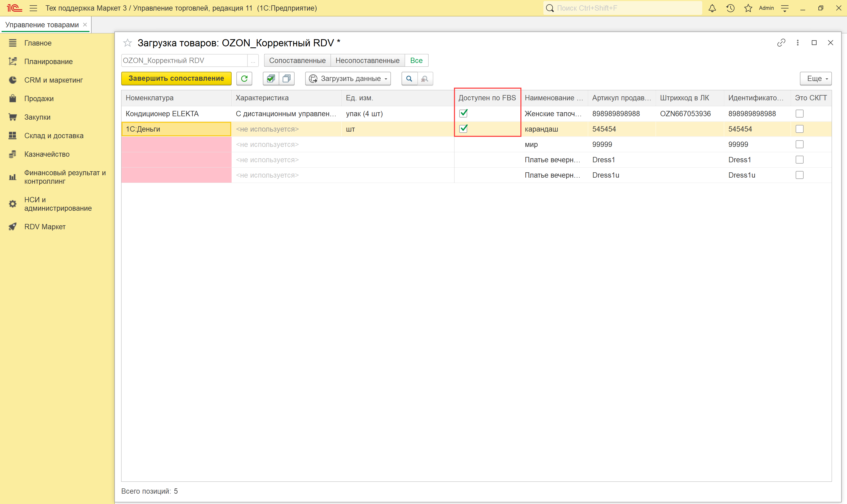Click the cancel search icon
This screenshot has height=504, width=847.
pyautogui.click(x=425, y=78)
